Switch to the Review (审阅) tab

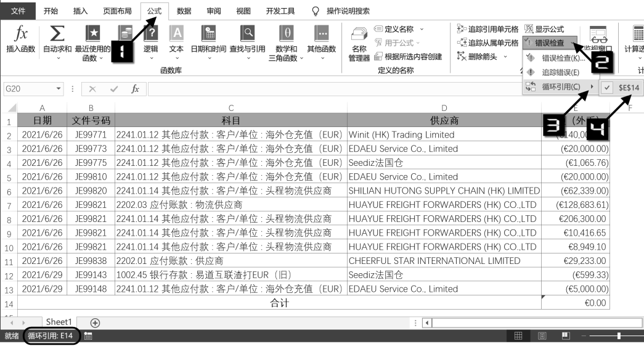(x=214, y=11)
